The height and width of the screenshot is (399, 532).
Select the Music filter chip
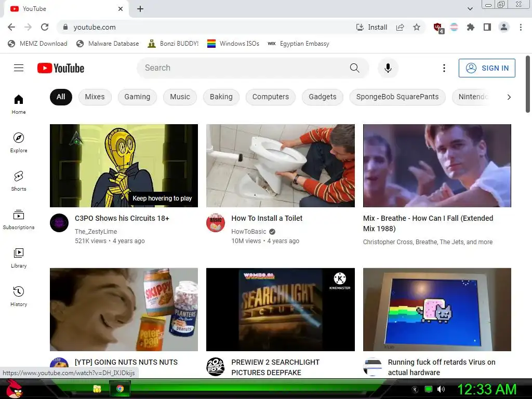tap(180, 97)
